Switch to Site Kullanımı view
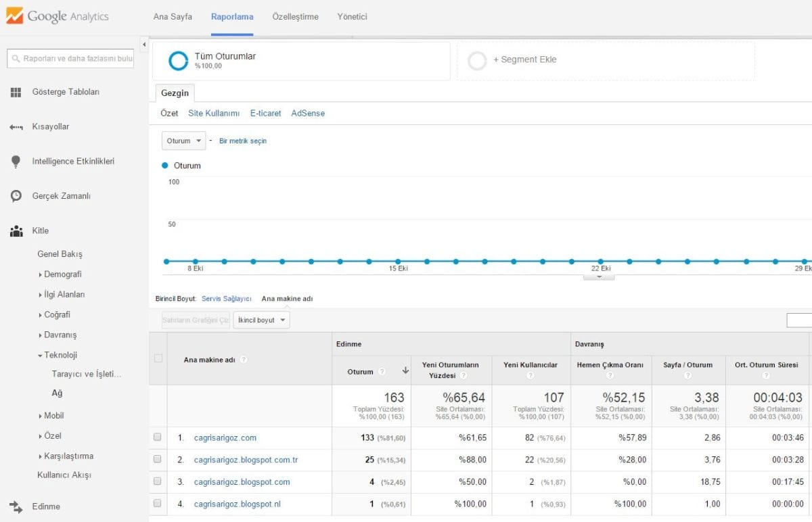812x522 pixels. (x=214, y=114)
